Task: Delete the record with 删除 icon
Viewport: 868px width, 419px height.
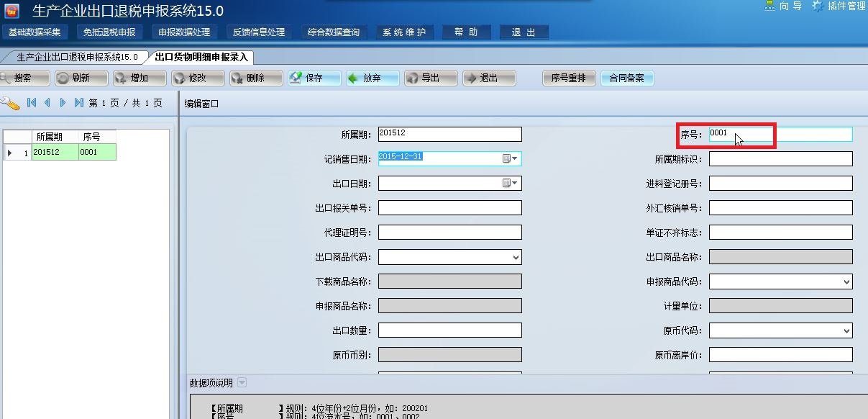Action: [257, 78]
